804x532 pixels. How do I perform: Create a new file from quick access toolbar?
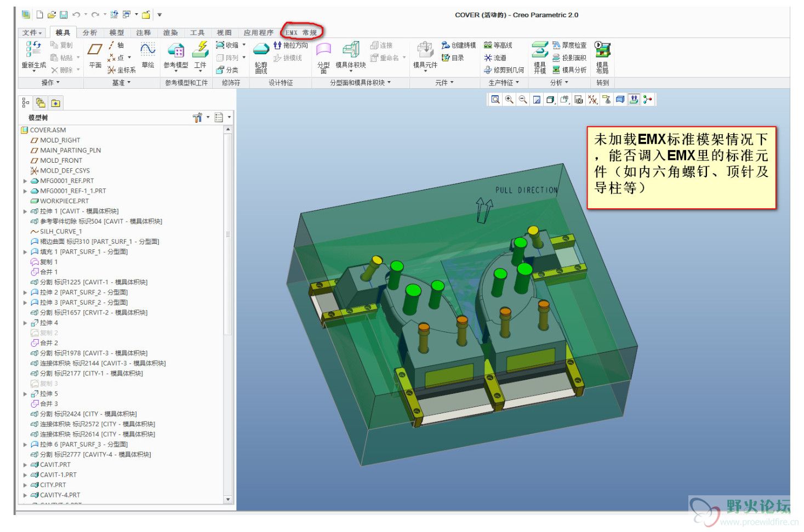pos(39,15)
